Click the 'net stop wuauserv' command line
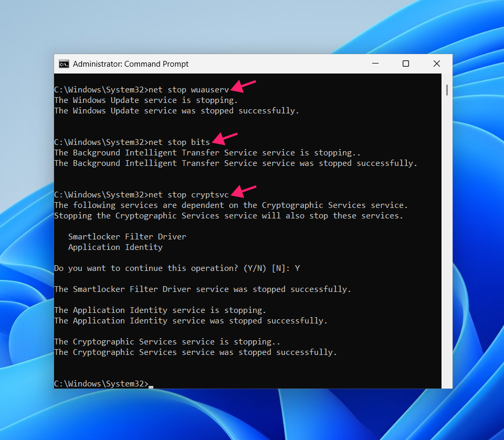The image size is (504, 440). tap(141, 90)
